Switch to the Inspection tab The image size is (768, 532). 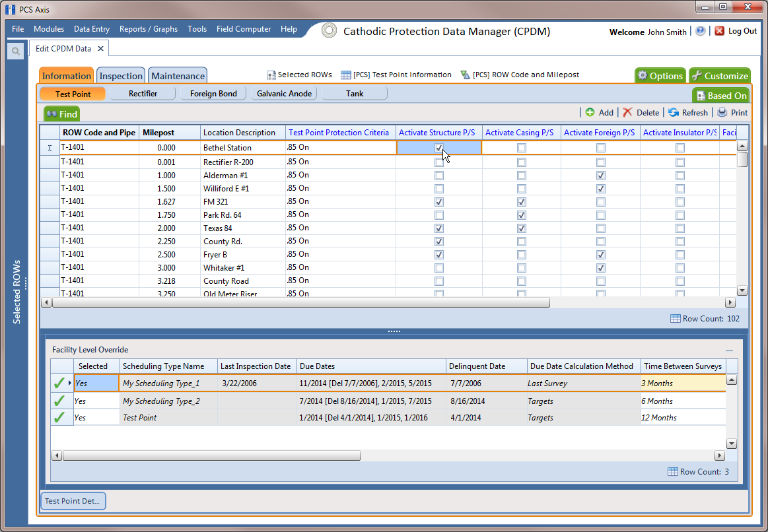[x=120, y=76]
